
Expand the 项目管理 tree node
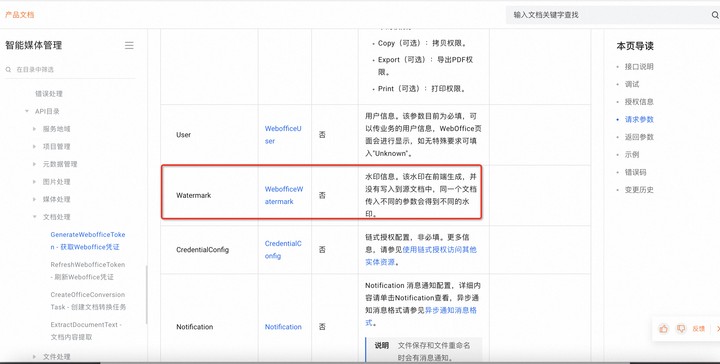tap(34, 146)
